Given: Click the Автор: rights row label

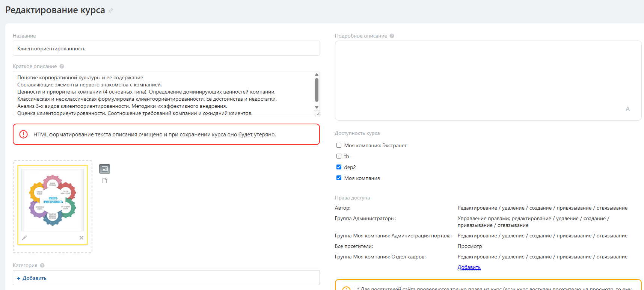Looking at the screenshot, I should pos(342,208).
